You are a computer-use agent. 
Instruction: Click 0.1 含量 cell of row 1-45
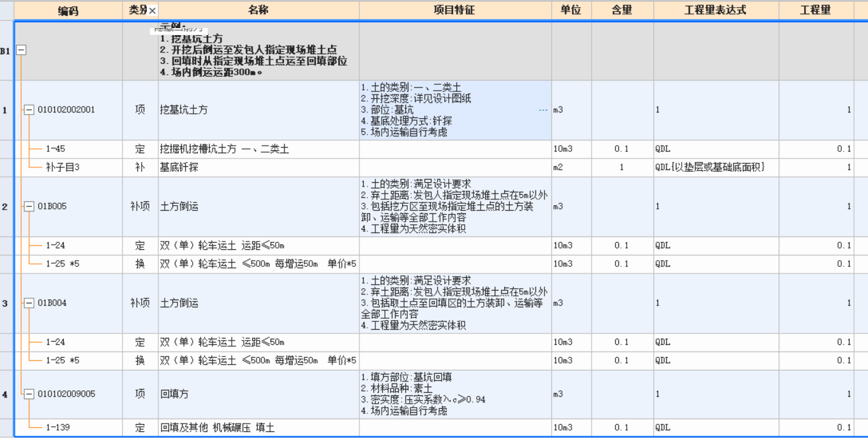click(622, 149)
